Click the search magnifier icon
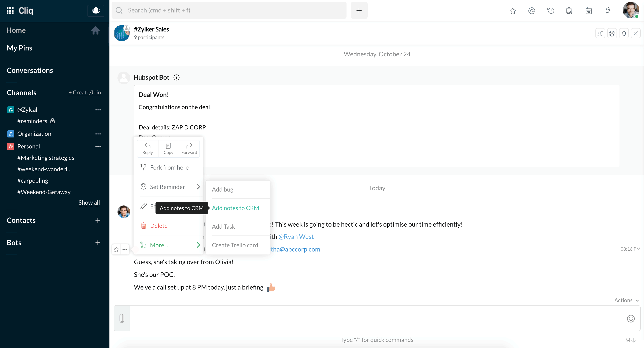The image size is (644, 348). click(x=119, y=10)
